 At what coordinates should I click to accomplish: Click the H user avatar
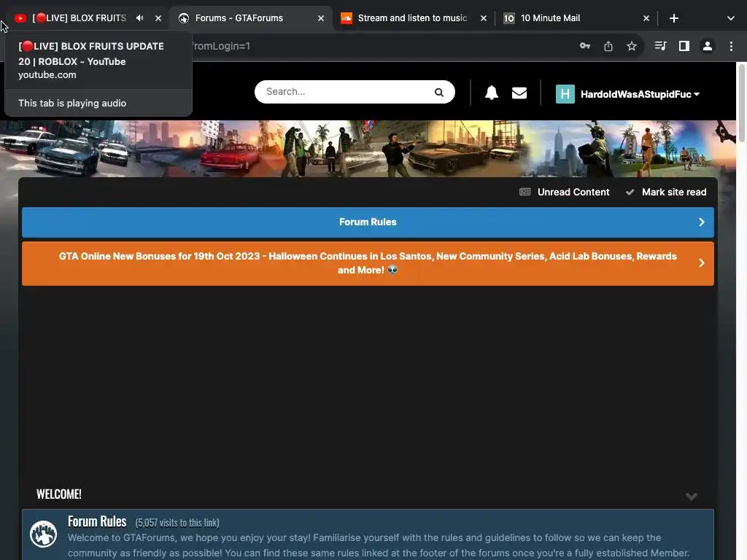pos(565,94)
